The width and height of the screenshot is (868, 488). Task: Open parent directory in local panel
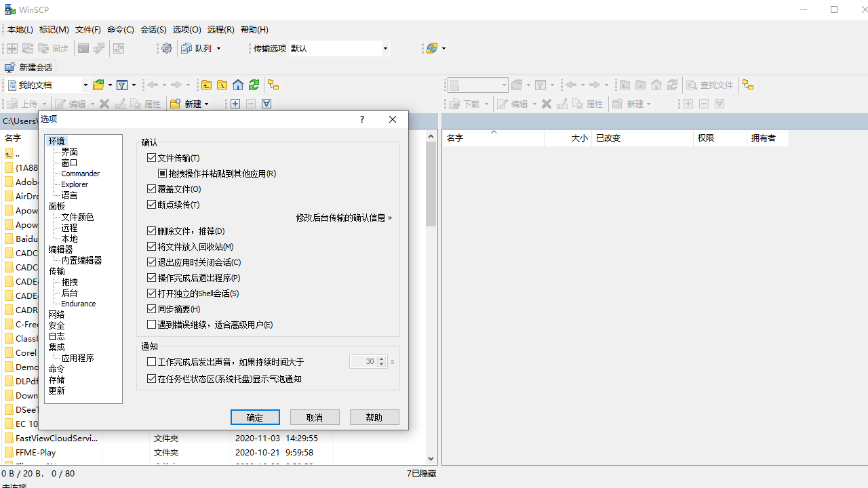coord(206,85)
